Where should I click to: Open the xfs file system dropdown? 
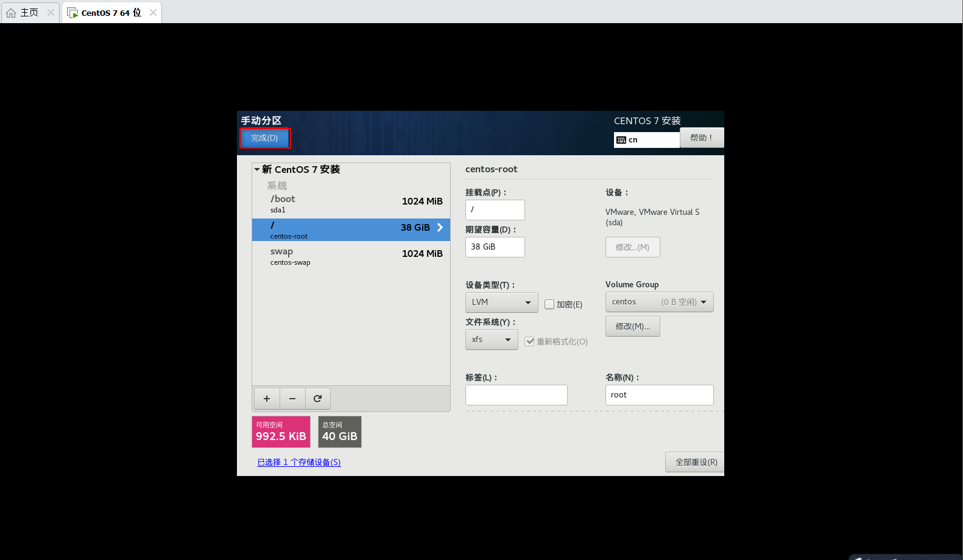492,340
